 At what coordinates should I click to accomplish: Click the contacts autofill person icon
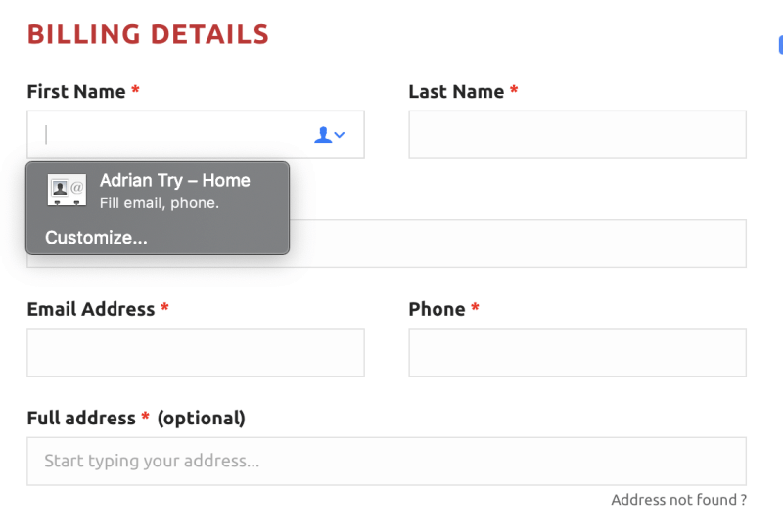323,135
